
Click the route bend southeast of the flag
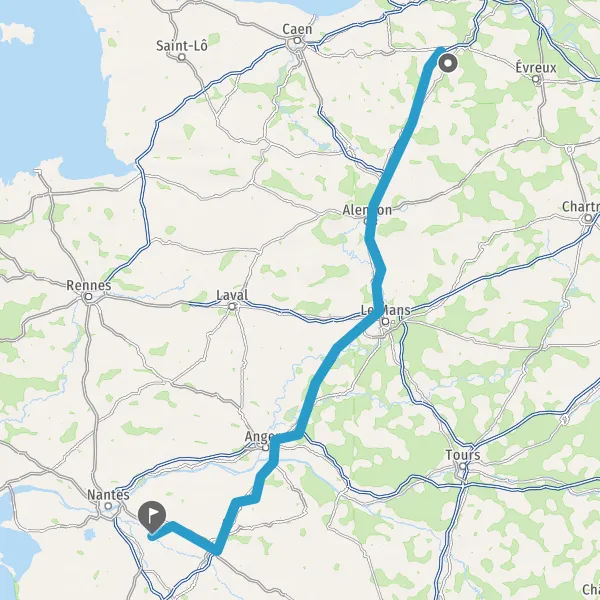pyautogui.click(x=217, y=552)
